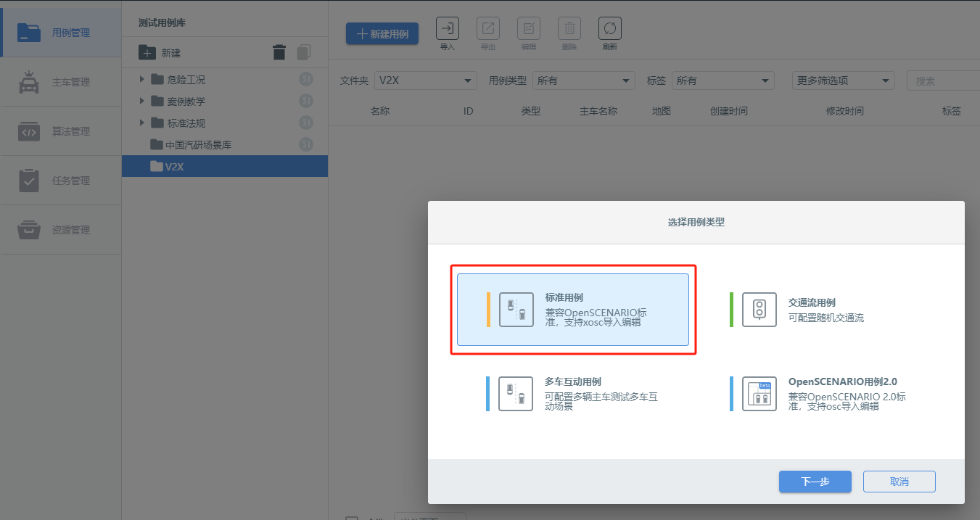Expand the 危险工况 folder
The height and width of the screenshot is (520, 980).
[x=141, y=79]
